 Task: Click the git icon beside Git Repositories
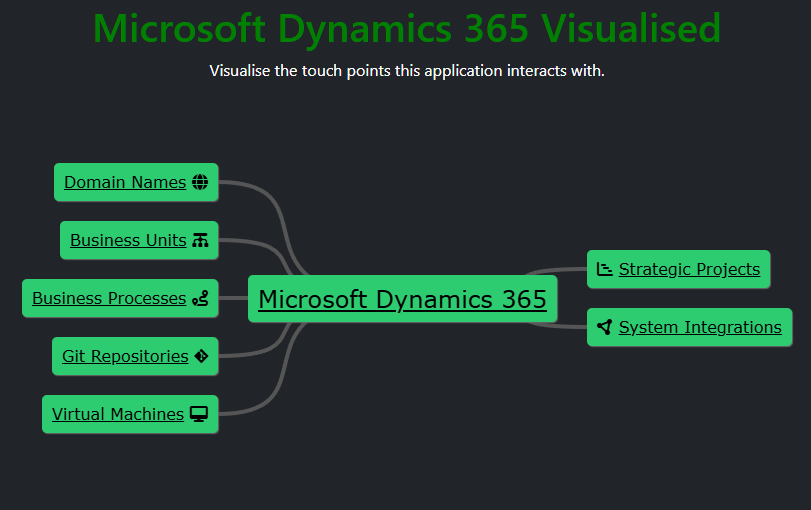[201, 356]
